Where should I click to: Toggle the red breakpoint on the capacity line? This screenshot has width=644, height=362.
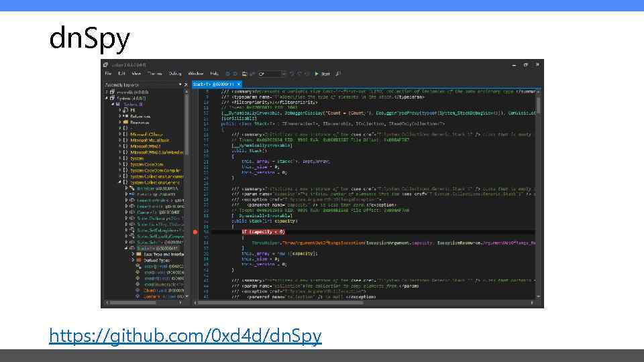195,232
